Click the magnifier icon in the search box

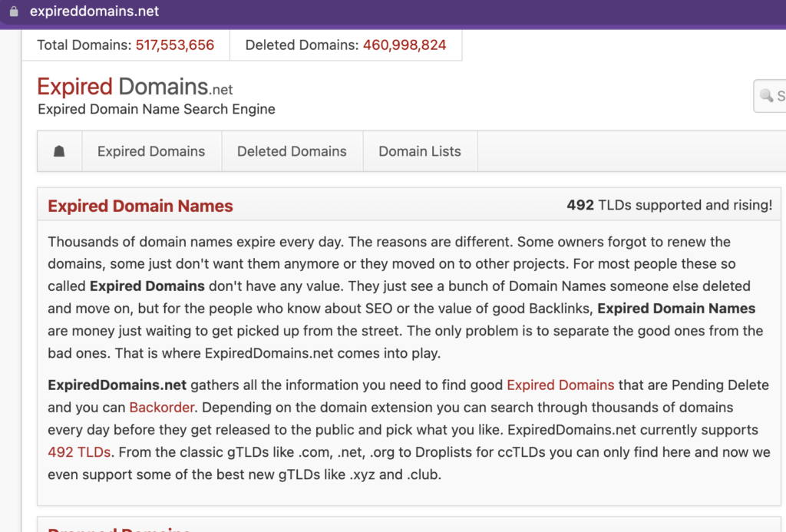pos(766,96)
